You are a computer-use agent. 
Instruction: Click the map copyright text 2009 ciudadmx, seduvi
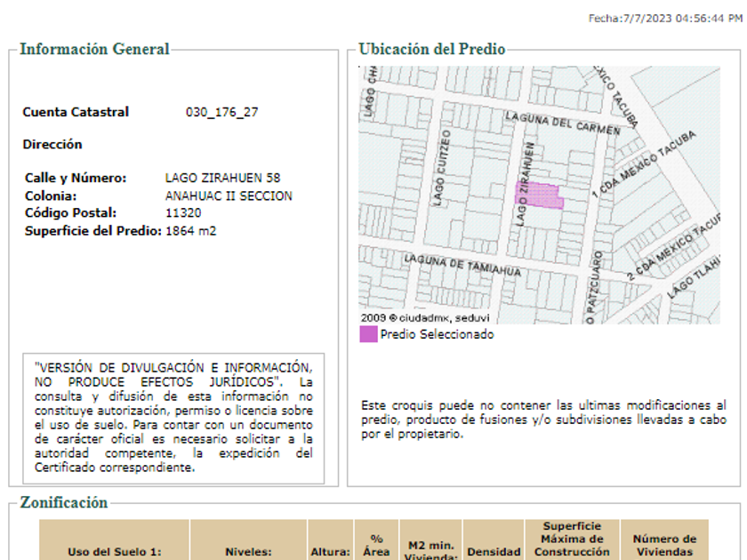tap(424, 317)
